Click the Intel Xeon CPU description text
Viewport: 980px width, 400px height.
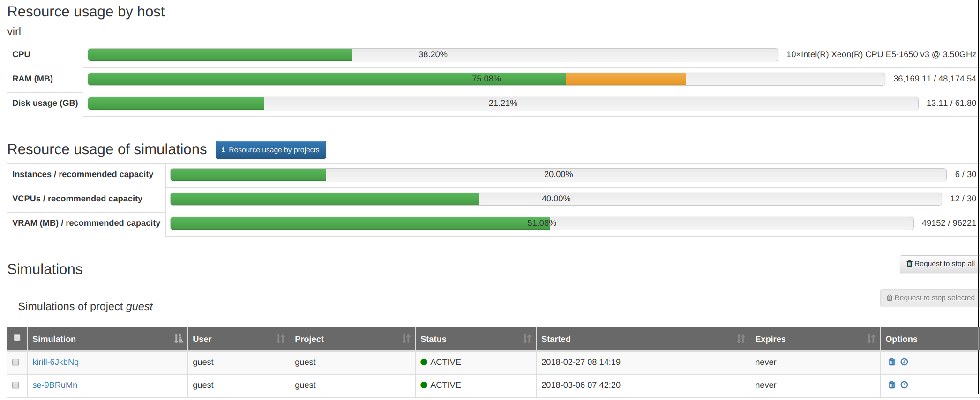point(881,54)
